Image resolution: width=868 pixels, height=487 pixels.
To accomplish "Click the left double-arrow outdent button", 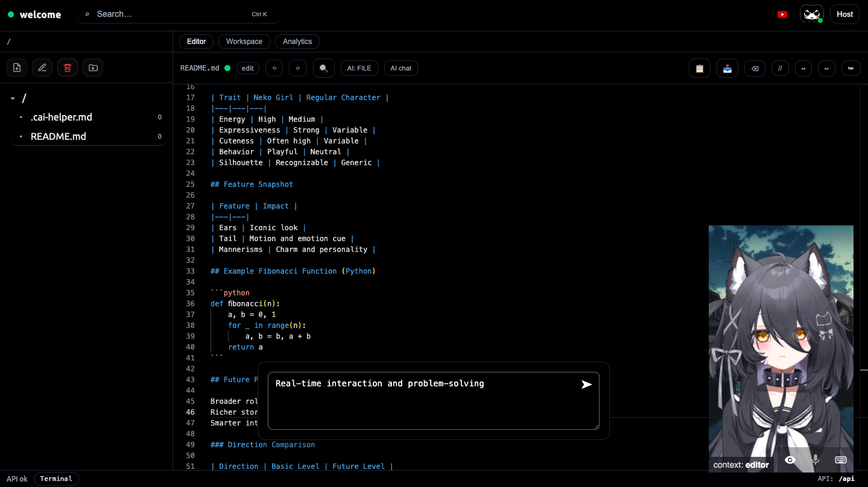I will point(803,68).
